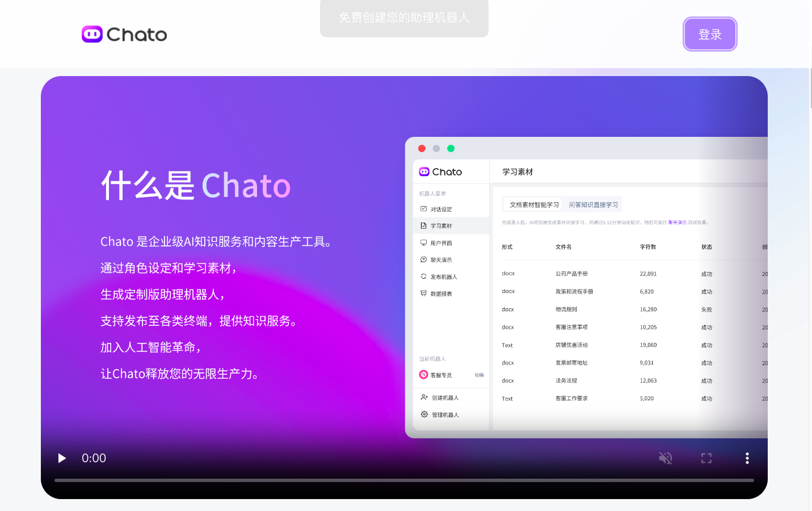Click the Chato logo in the page header

pos(124,35)
